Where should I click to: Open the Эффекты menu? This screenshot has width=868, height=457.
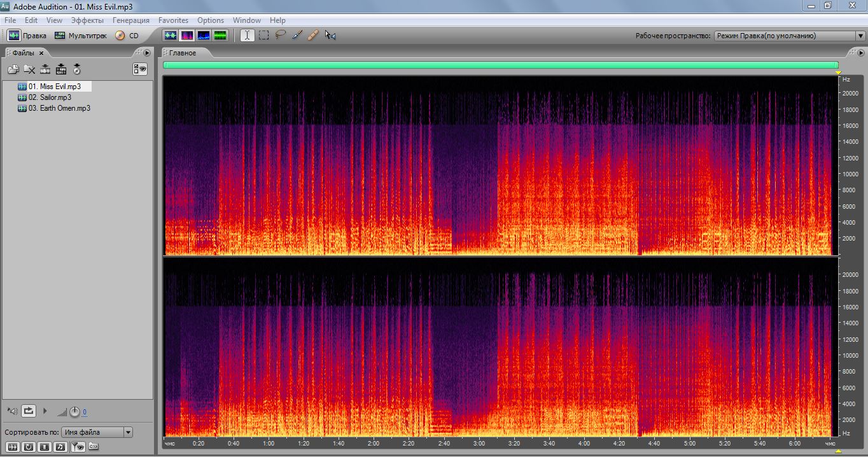(87, 20)
